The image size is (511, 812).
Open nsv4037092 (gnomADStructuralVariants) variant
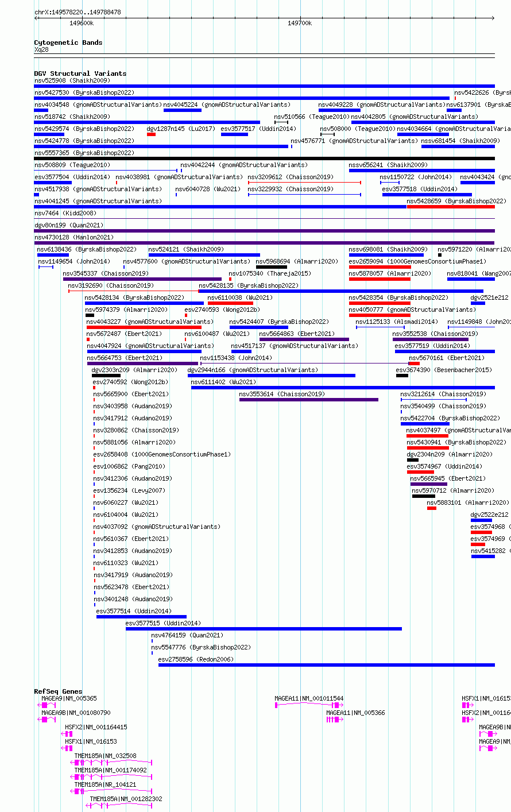(x=157, y=527)
